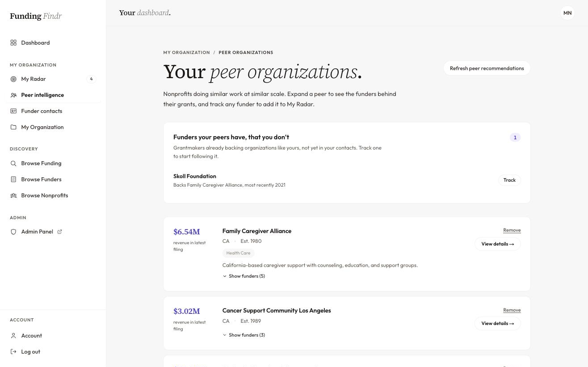Click the Funding Findr logo
588x367 pixels.
coord(36,16)
